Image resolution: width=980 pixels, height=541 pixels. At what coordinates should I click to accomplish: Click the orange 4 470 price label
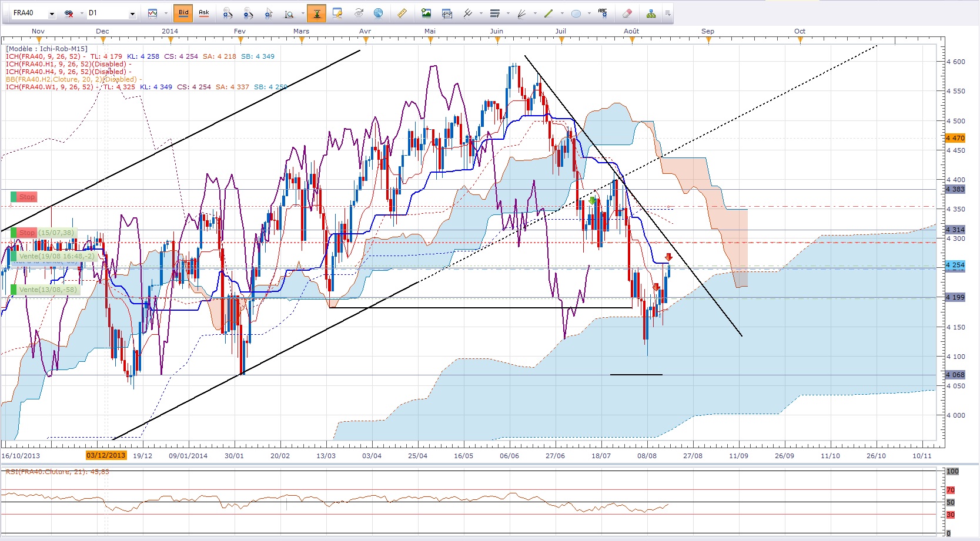(x=955, y=138)
